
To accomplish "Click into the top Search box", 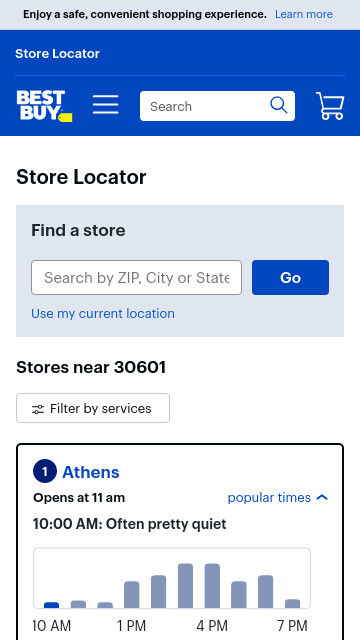I will pos(203,106).
